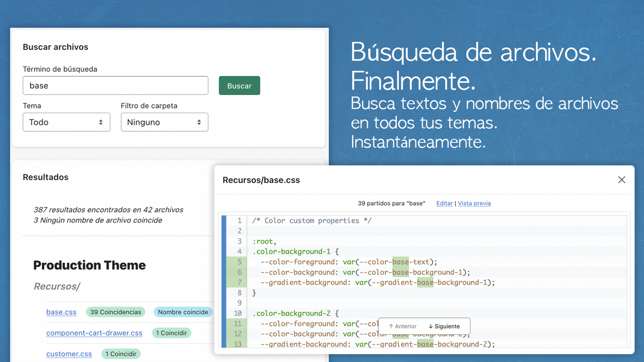Click the 1 Coincidir badge for component-cart-drawer.css
644x362 pixels.
[172, 333]
